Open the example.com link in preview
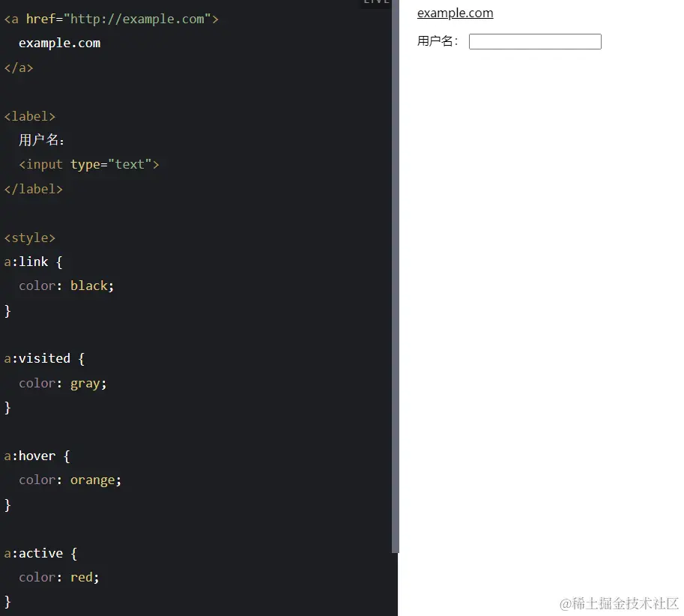Screen dimensions: 684x616 coord(455,13)
